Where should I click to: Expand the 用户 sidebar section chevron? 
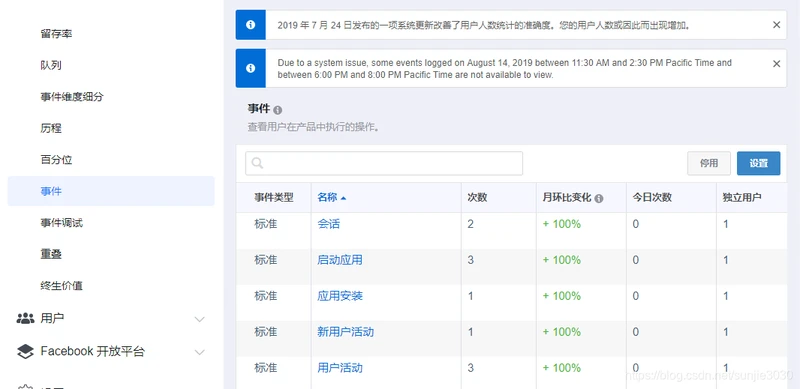point(200,320)
